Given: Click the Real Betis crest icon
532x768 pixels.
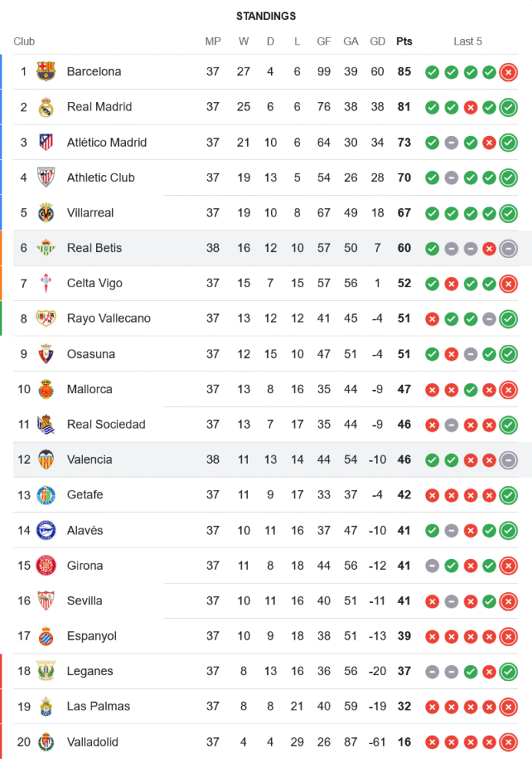Looking at the screenshot, I should point(46,248).
